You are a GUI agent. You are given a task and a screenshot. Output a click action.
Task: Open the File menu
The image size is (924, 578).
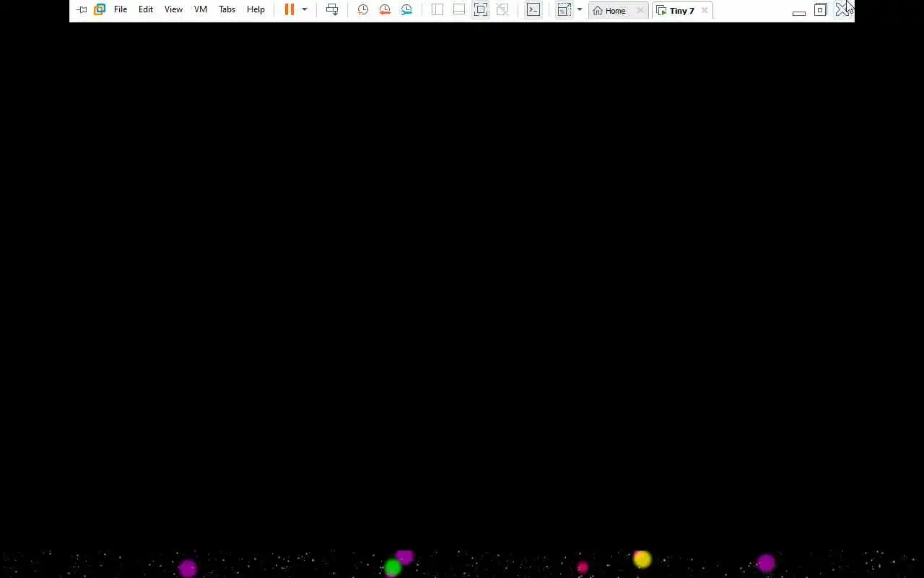[x=121, y=9]
